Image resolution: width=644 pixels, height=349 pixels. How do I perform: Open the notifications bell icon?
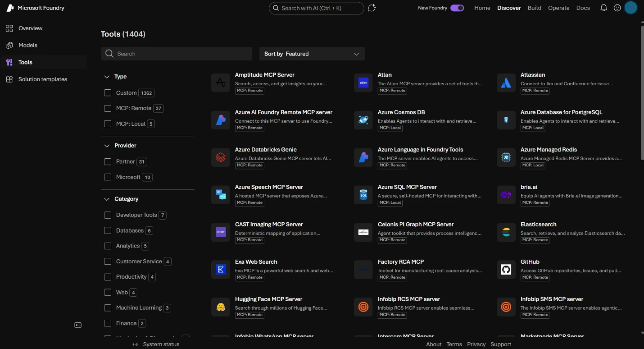[x=603, y=8]
